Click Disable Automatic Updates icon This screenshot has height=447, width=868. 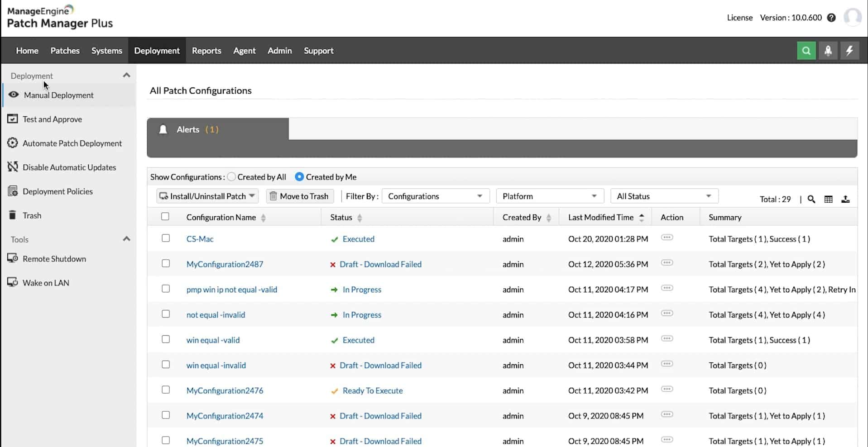[13, 167]
